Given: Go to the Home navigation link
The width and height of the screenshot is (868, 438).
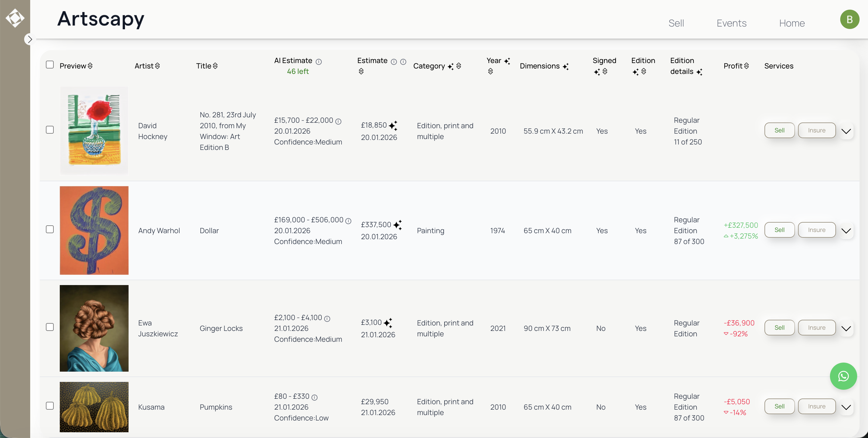Looking at the screenshot, I should tap(792, 23).
